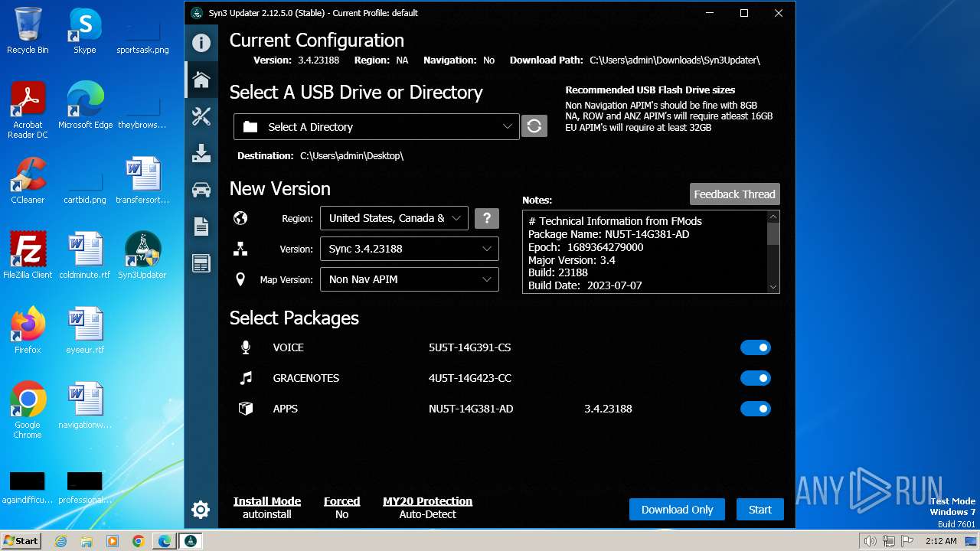Viewport: 980px width, 551px height.
Task: Open Acrobat Reader DC desktop icon
Action: point(28,110)
